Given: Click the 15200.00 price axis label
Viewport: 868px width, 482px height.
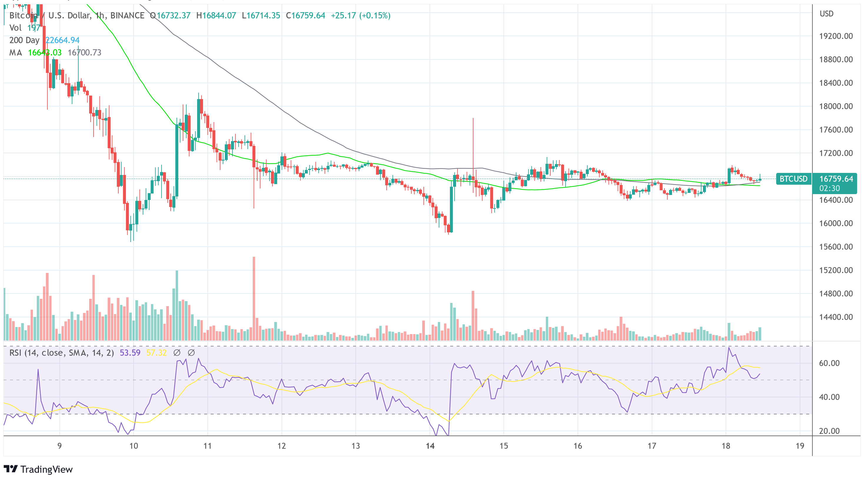Looking at the screenshot, I should pyautogui.click(x=836, y=270).
